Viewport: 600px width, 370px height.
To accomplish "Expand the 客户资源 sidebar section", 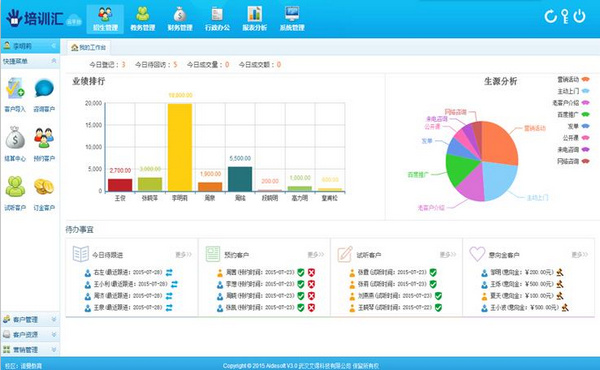I will click(x=30, y=334).
